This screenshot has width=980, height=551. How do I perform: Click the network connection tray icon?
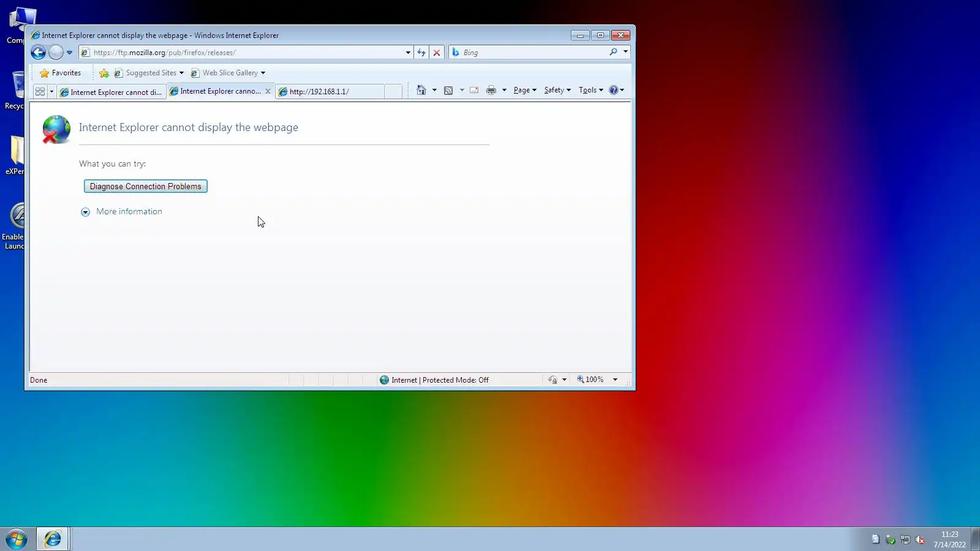905,539
